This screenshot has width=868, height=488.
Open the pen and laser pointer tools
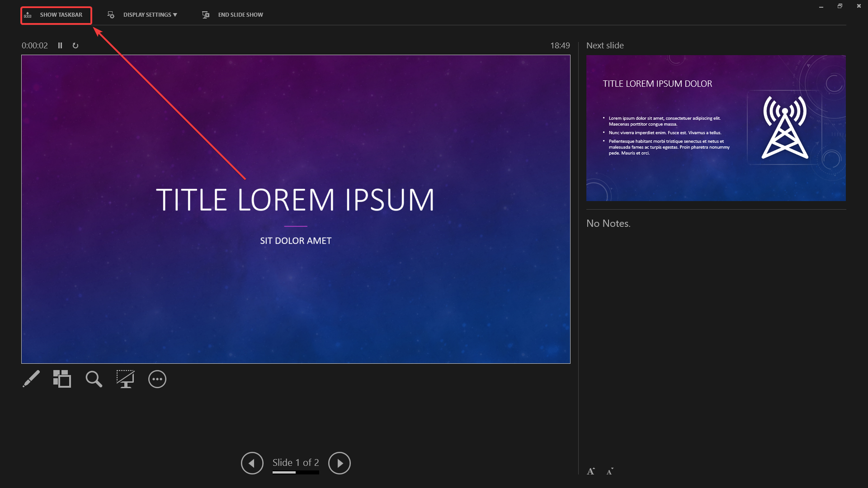(31, 379)
